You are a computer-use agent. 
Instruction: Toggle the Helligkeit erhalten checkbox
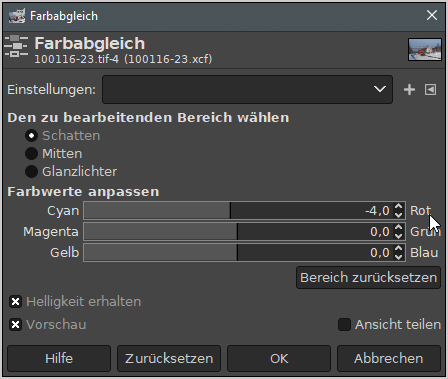tap(15, 302)
